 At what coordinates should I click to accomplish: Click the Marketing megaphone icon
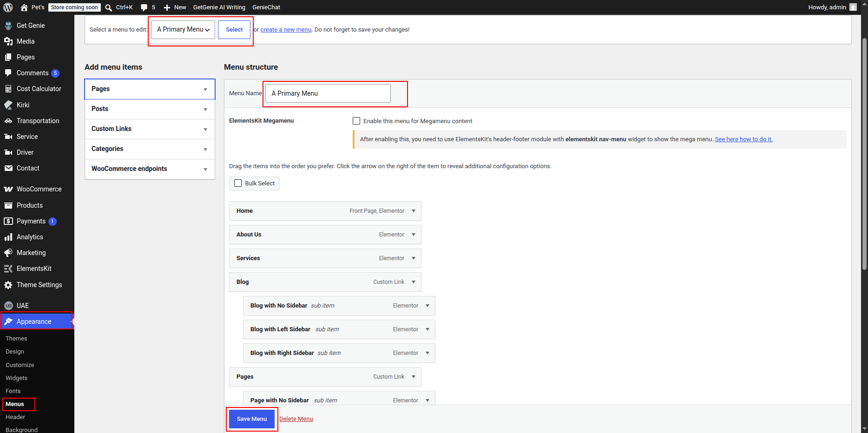click(x=8, y=253)
